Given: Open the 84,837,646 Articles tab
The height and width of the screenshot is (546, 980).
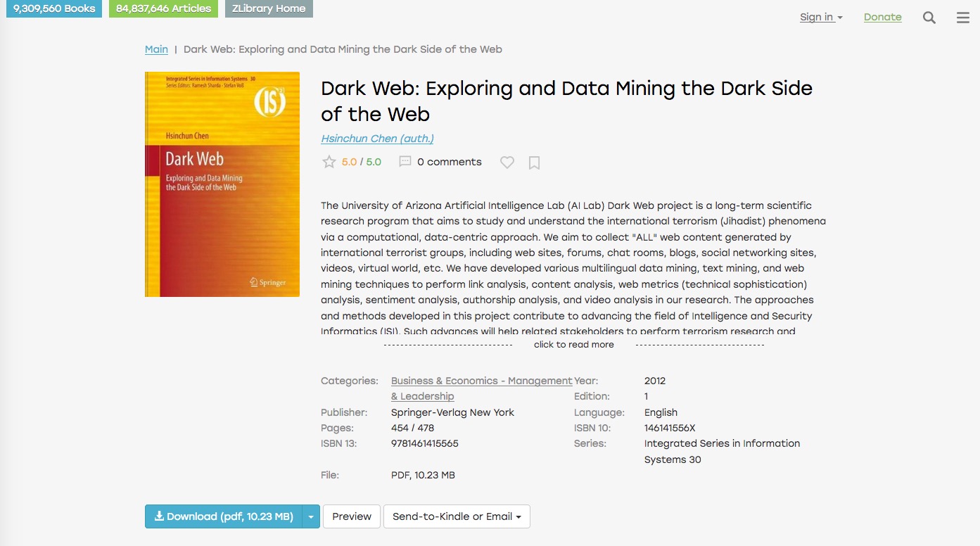Looking at the screenshot, I should 163,8.
